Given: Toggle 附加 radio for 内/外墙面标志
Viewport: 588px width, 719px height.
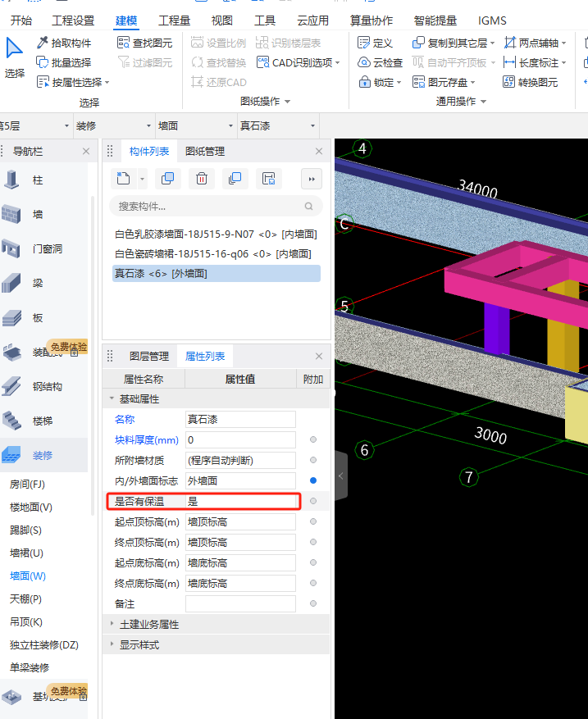Looking at the screenshot, I should [x=313, y=480].
